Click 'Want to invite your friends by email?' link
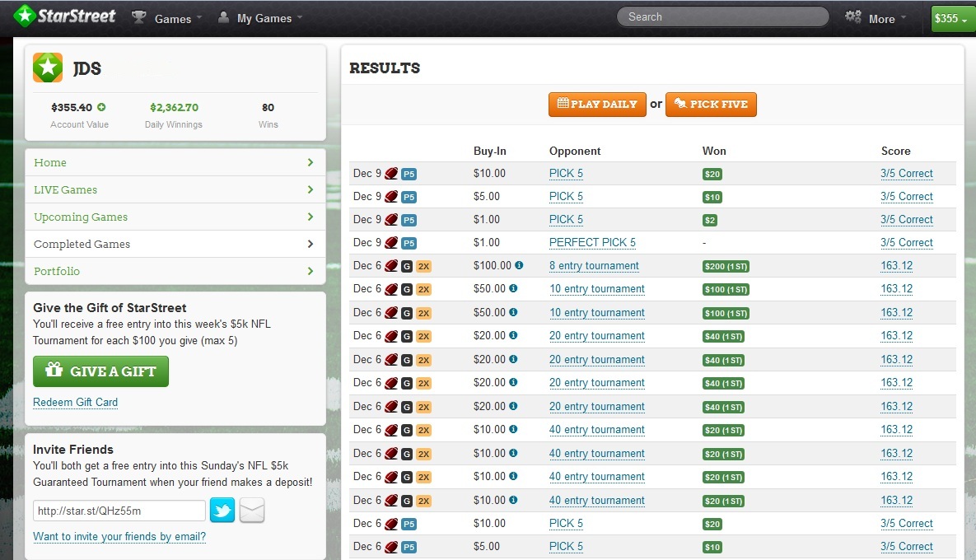This screenshot has height=560, width=976. (119, 536)
